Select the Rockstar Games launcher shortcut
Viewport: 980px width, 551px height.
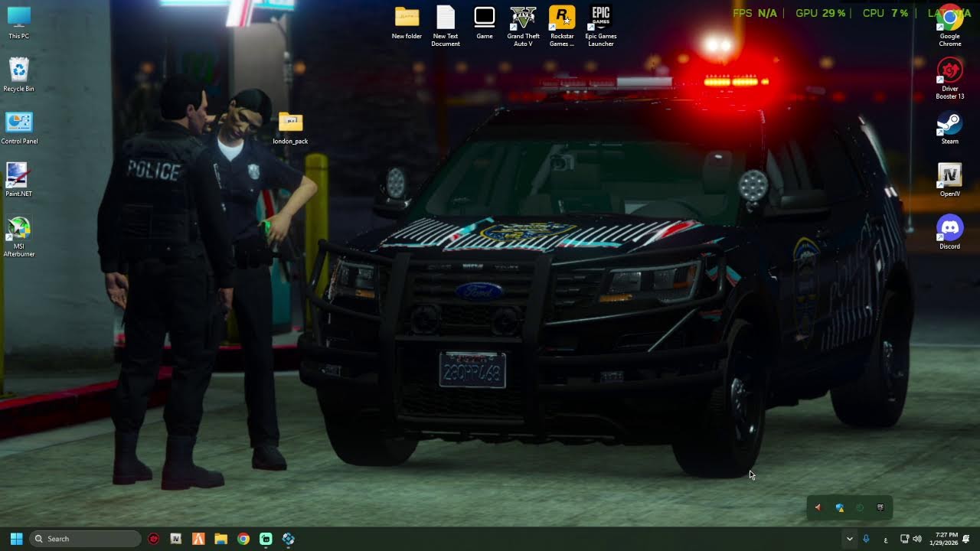(562, 26)
